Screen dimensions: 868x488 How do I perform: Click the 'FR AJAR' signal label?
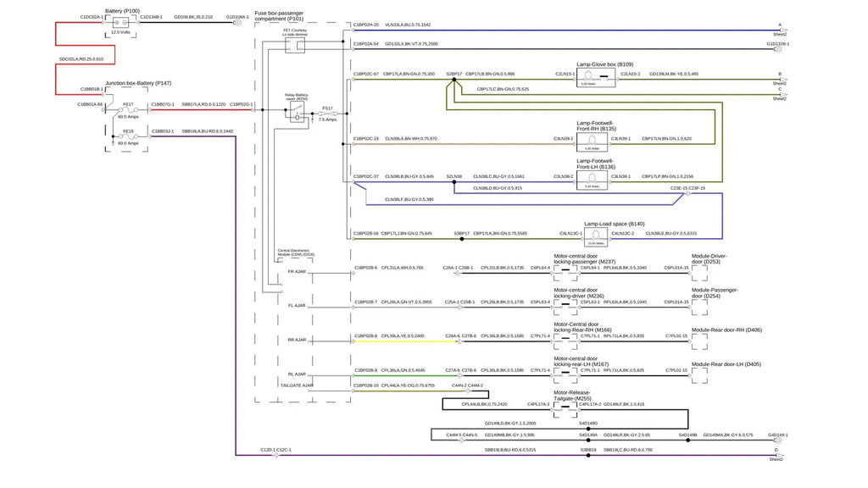tap(297, 272)
